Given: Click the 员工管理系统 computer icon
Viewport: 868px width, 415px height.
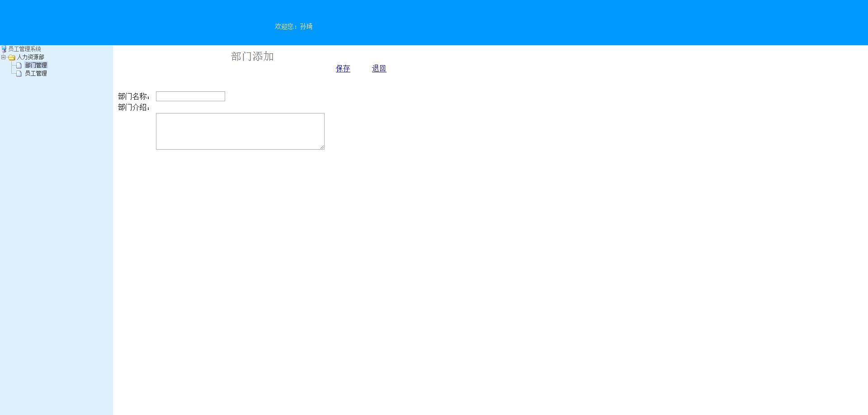Looking at the screenshot, I should (x=4, y=49).
